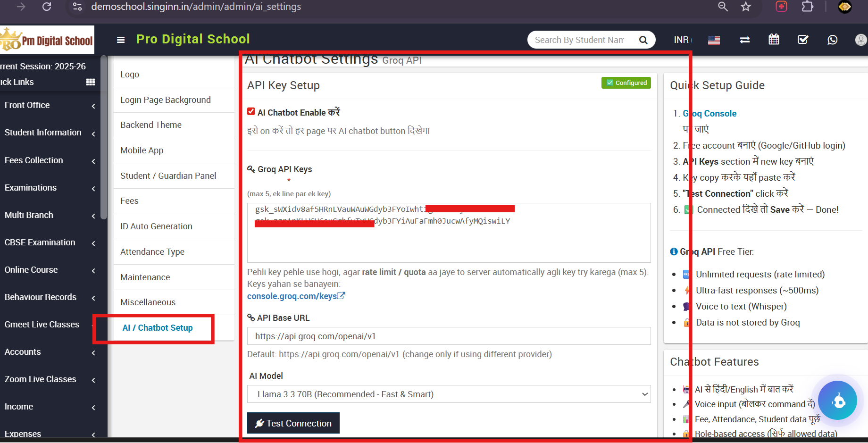868x443 pixels.
Task: Click the hamburger menu toggle icon
Action: (x=121, y=40)
